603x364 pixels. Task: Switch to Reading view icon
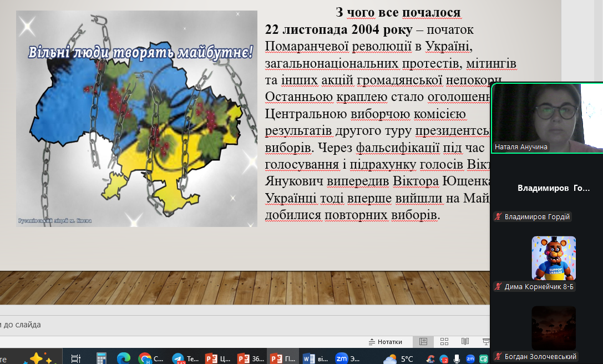465,342
